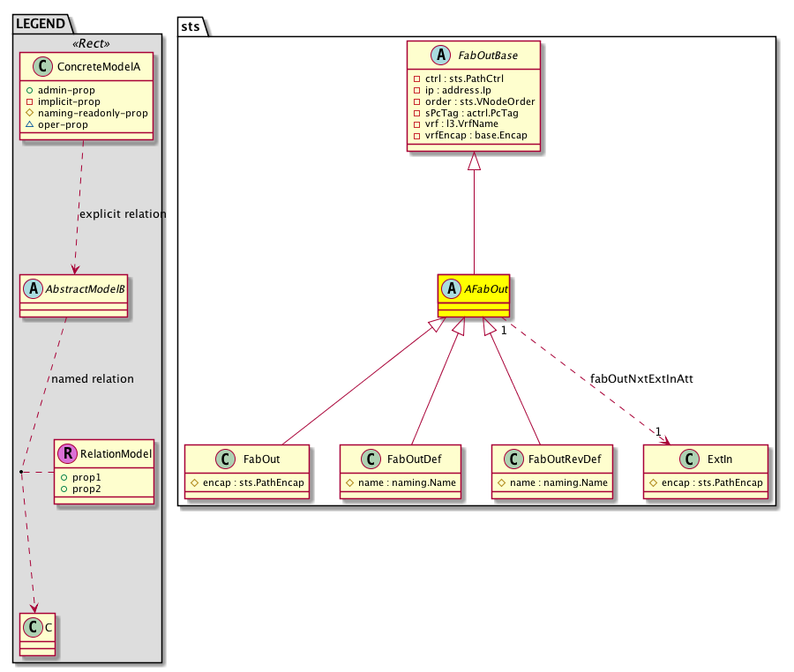Screen dimensions: 794x672
Task: Click the FabOutRevDef class C icon
Action: pos(518,459)
